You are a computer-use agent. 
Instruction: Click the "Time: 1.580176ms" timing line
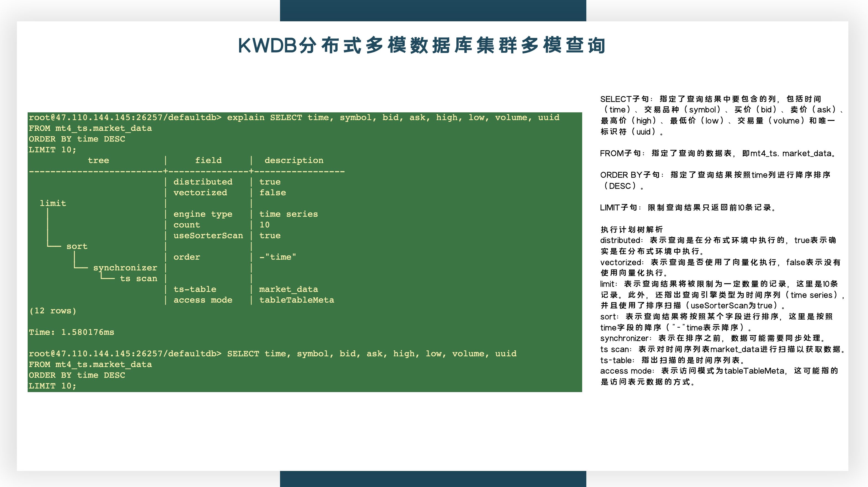(x=71, y=332)
